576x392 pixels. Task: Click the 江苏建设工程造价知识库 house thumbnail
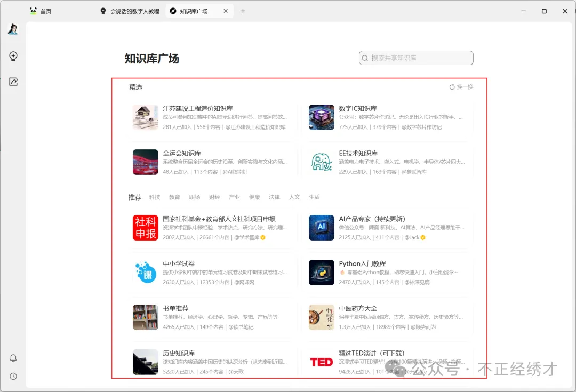click(146, 117)
